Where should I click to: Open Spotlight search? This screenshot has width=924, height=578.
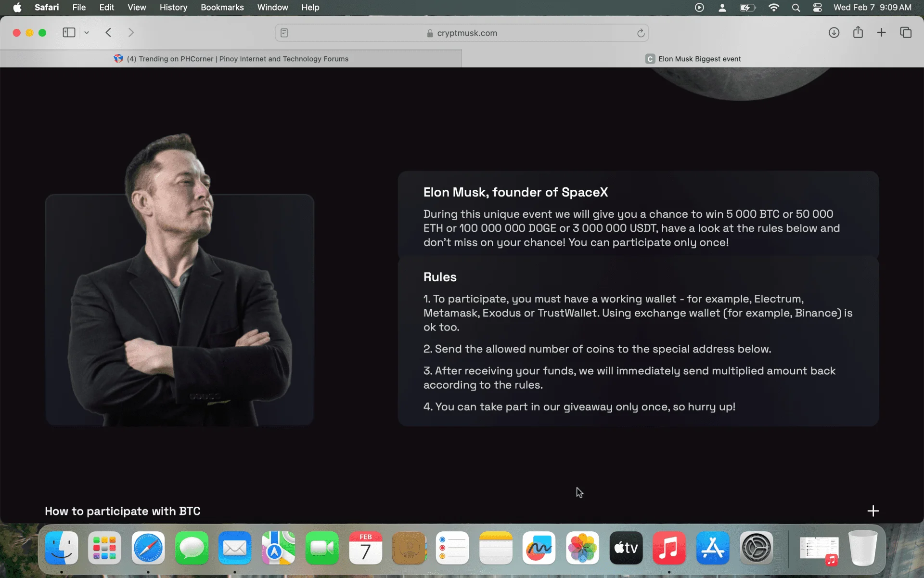[796, 7]
